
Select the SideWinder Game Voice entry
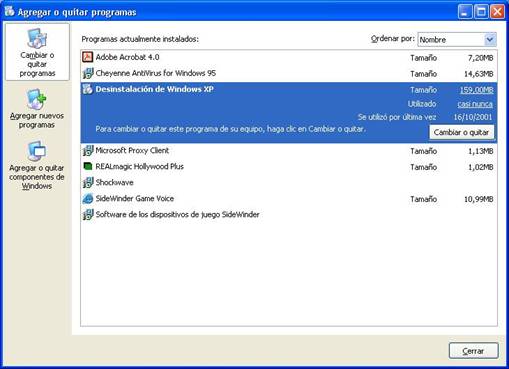point(135,198)
